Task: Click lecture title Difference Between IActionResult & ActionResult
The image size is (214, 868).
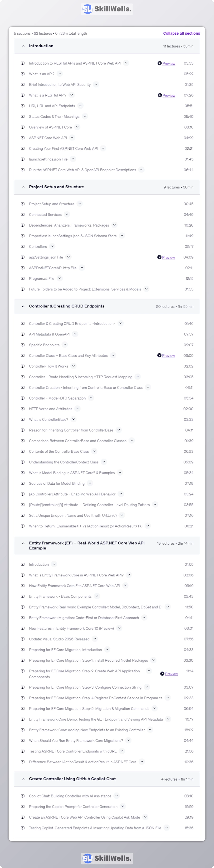Action: [83, 762]
